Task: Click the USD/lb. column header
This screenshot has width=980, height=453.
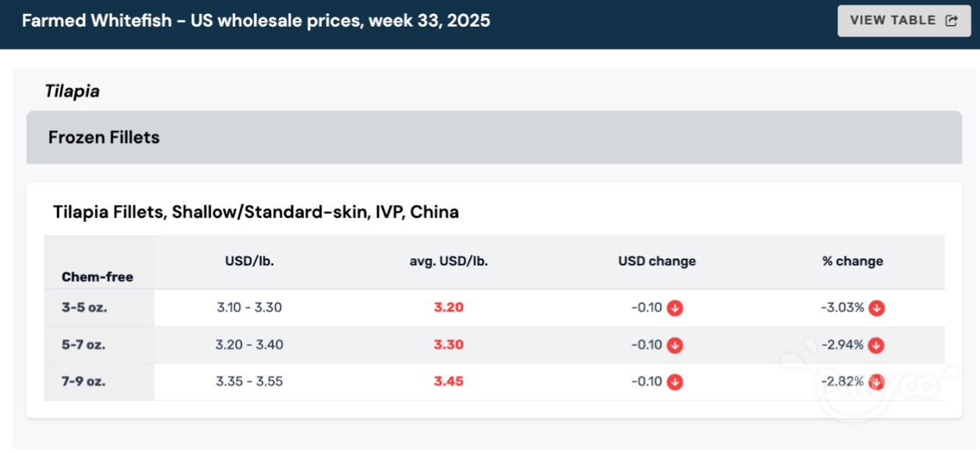Action: [x=249, y=262]
